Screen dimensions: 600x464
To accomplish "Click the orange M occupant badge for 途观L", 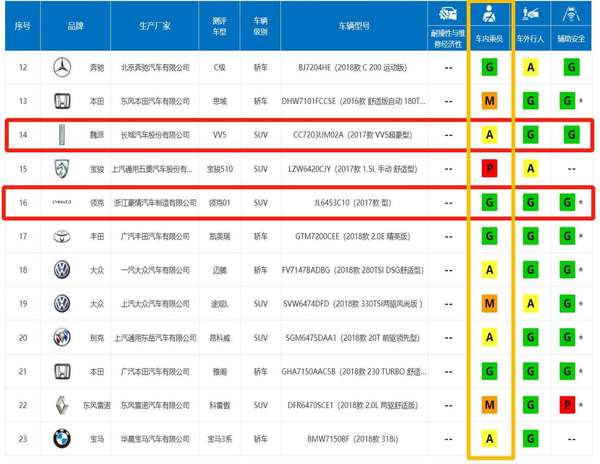I will pos(489,304).
